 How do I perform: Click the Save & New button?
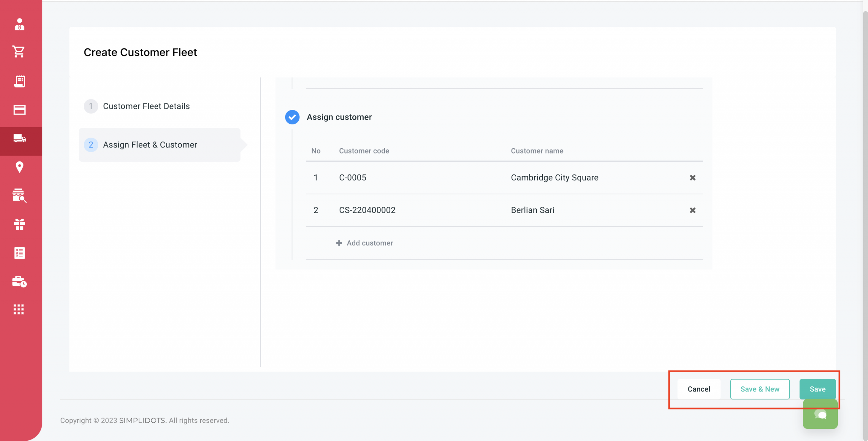759,389
